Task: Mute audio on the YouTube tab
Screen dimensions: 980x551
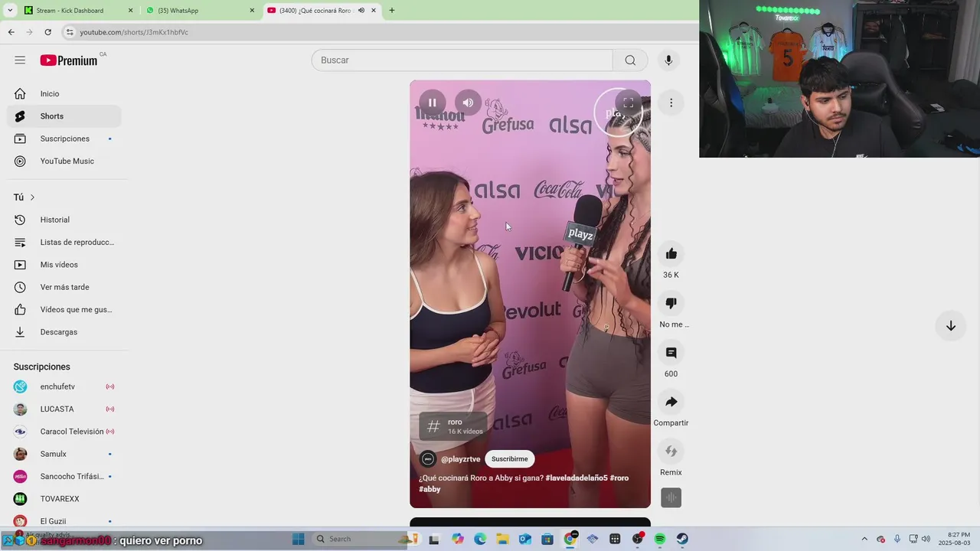Action: point(361,11)
